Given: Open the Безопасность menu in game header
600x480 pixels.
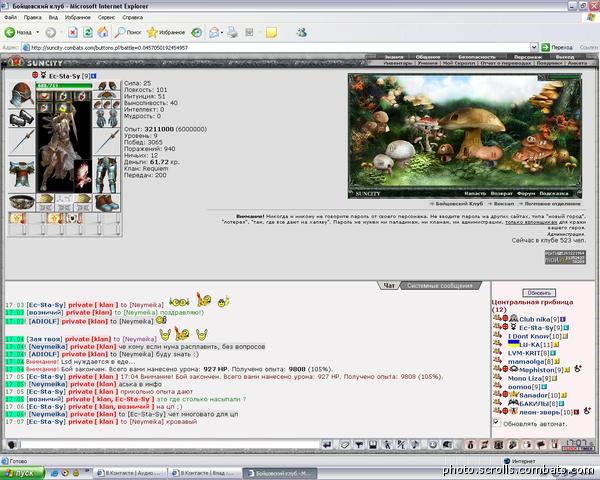Looking at the screenshot, I should coord(477,57).
